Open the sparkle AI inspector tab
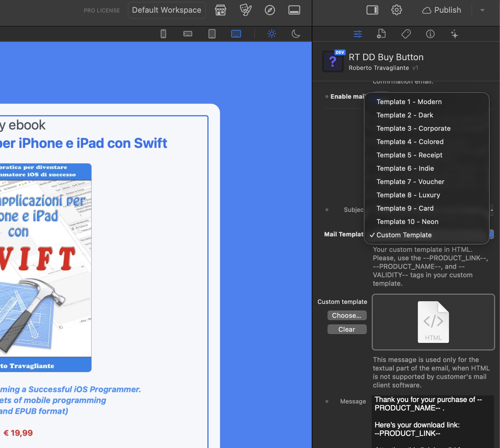 click(454, 34)
